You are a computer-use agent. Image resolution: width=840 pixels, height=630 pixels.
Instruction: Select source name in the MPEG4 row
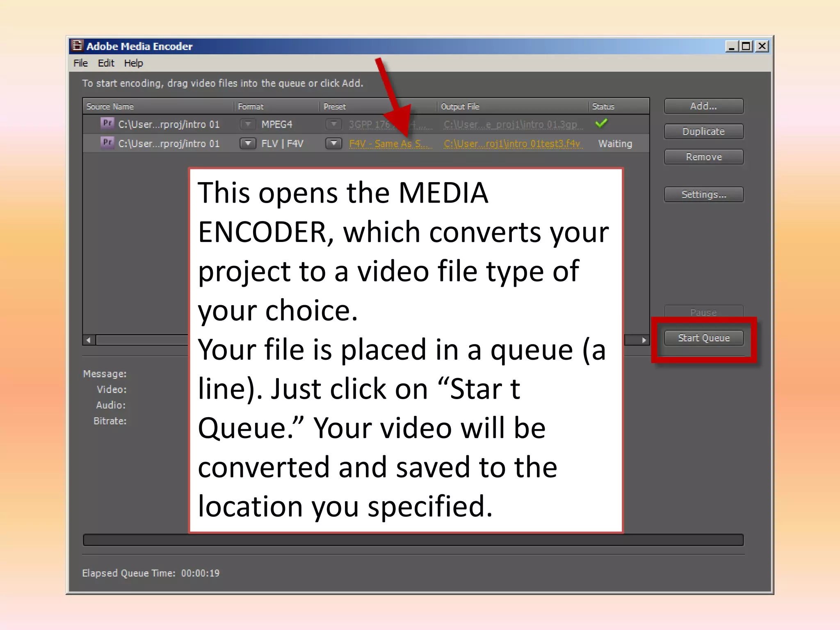click(x=169, y=124)
